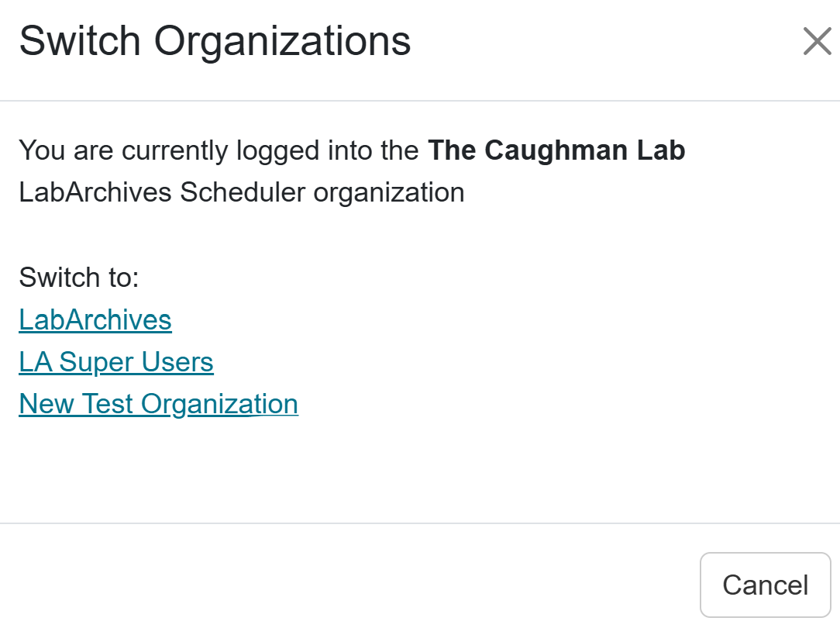The width and height of the screenshot is (840, 628).
Task: Click Cancel in the dialog footer
Action: pyautogui.click(x=765, y=585)
